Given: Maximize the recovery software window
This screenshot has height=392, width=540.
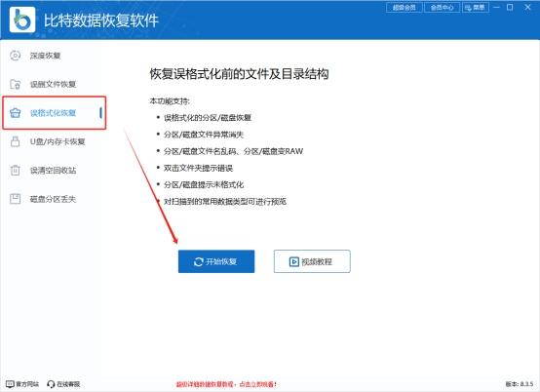Looking at the screenshot, I should 510,7.
